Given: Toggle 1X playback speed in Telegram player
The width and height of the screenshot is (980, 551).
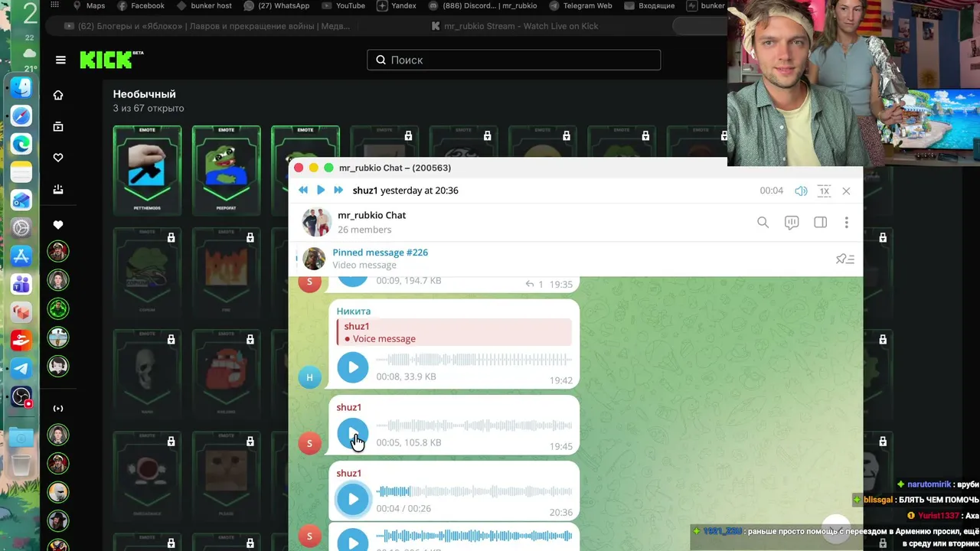Looking at the screenshot, I should (x=824, y=191).
